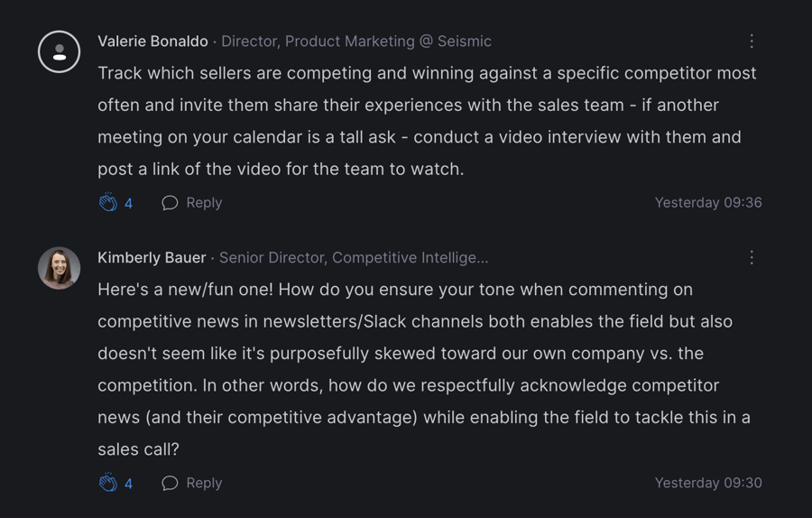Click Valerie's comment text about tracking sellers
Image resolution: width=812 pixels, height=518 pixels.
point(426,121)
